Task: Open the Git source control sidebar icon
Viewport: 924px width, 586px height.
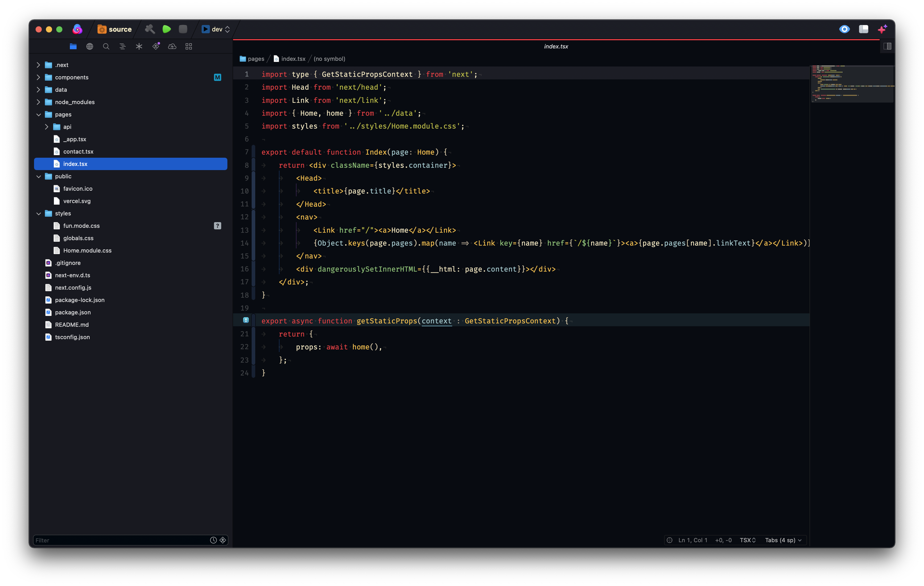Action: coord(156,46)
